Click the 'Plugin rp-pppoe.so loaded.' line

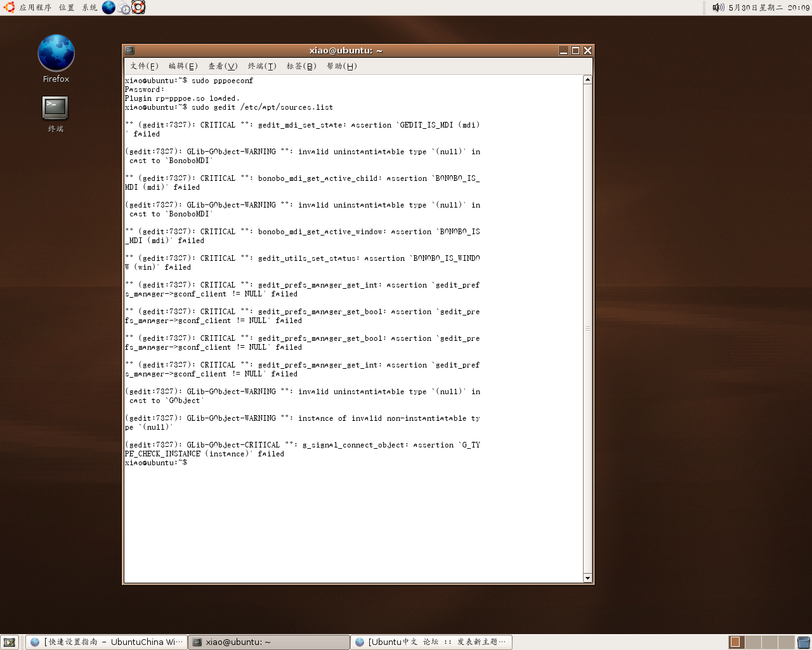(182, 98)
